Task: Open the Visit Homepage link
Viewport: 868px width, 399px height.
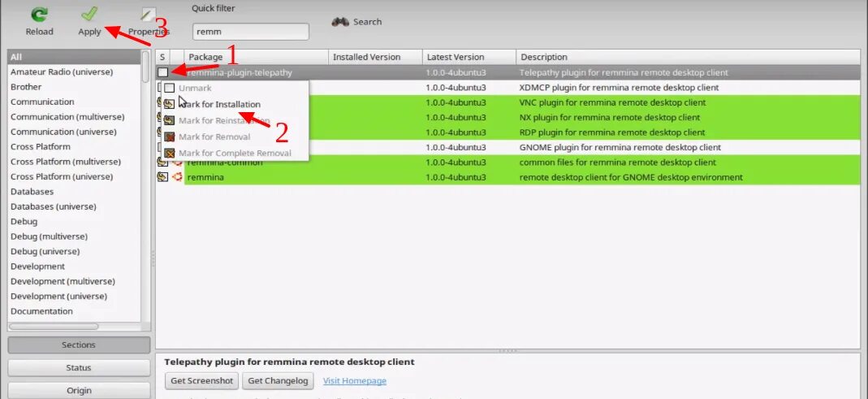Action: tap(355, 380)
